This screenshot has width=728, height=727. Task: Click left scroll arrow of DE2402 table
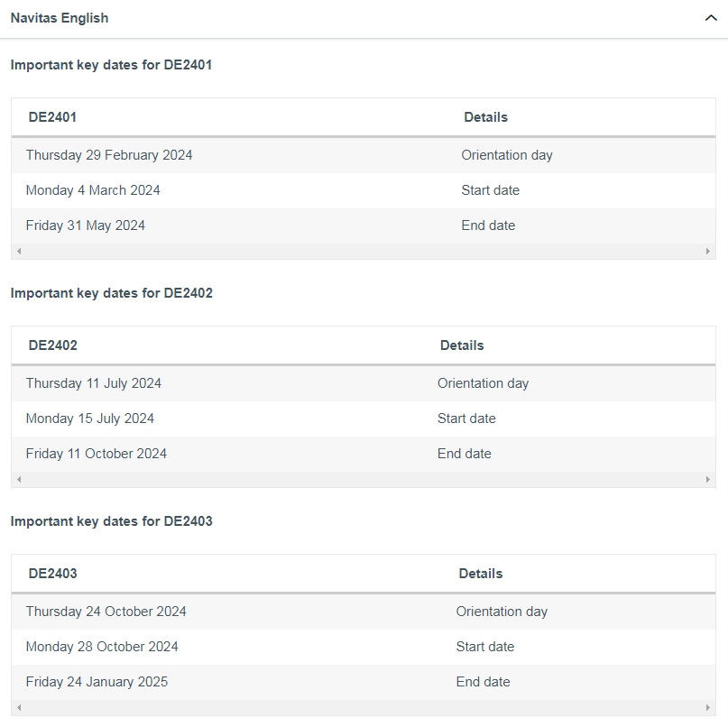(19, 479)
